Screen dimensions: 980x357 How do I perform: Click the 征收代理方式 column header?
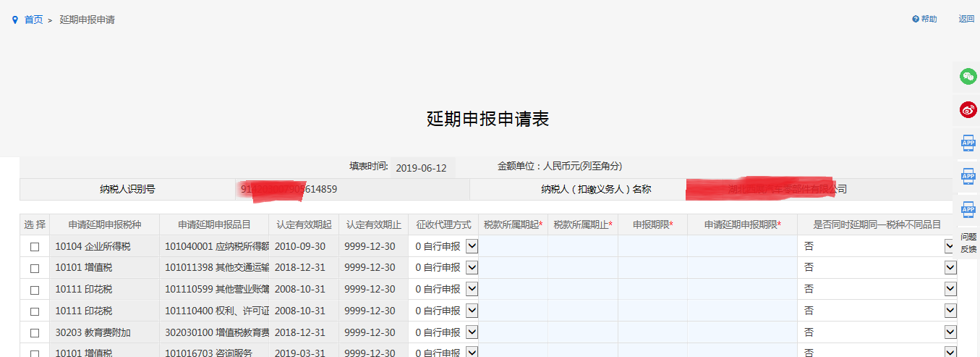443,224
